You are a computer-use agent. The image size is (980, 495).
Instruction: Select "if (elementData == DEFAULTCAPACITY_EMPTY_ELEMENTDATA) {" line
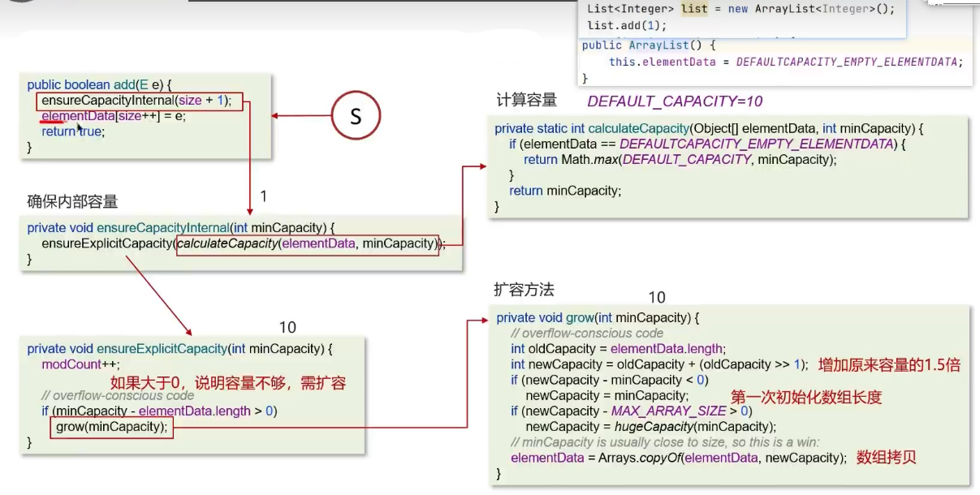[x=706, y=144]
